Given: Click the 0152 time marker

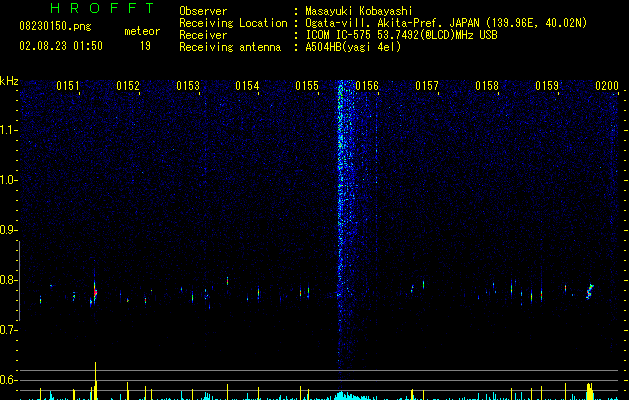Looking at the screenshot, I should [x=128, y=86].
